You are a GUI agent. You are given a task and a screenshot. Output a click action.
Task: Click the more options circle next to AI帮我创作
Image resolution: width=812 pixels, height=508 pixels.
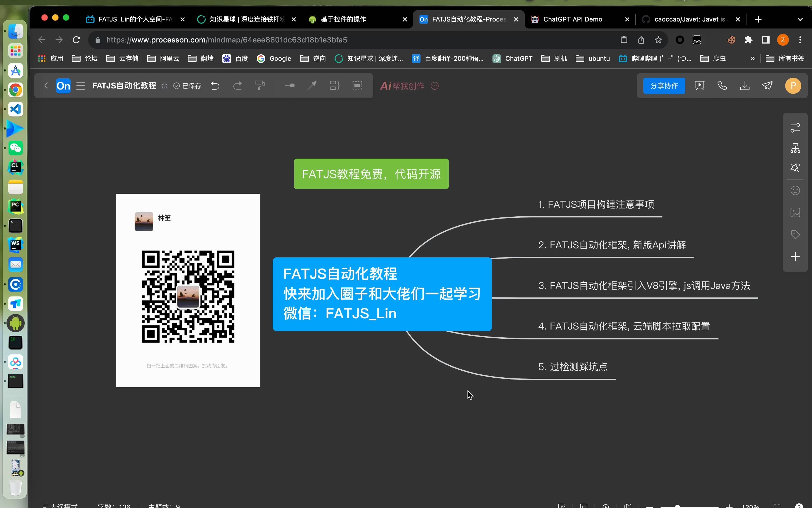[435, 86]
